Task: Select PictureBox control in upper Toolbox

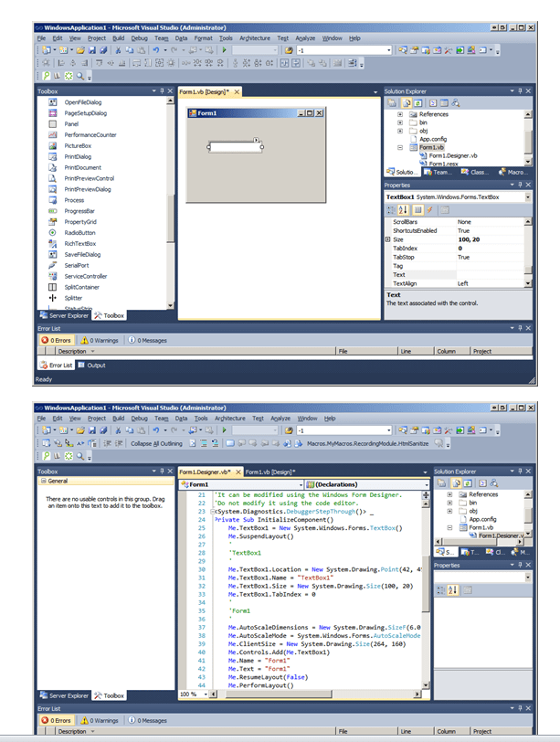Action: (78, 146)
